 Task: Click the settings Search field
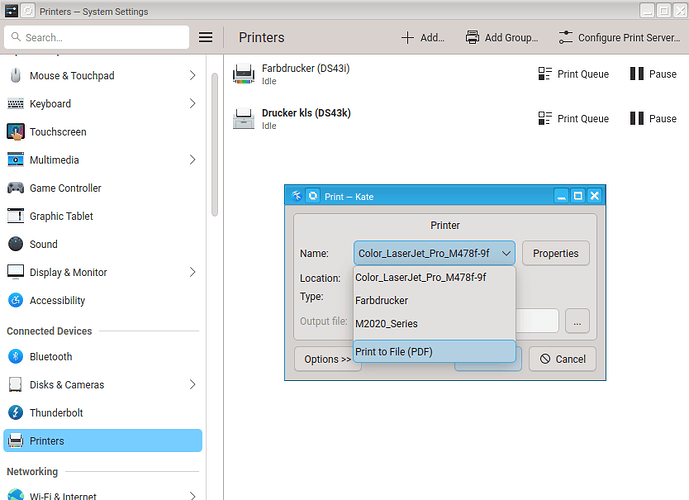coord(97,38)
